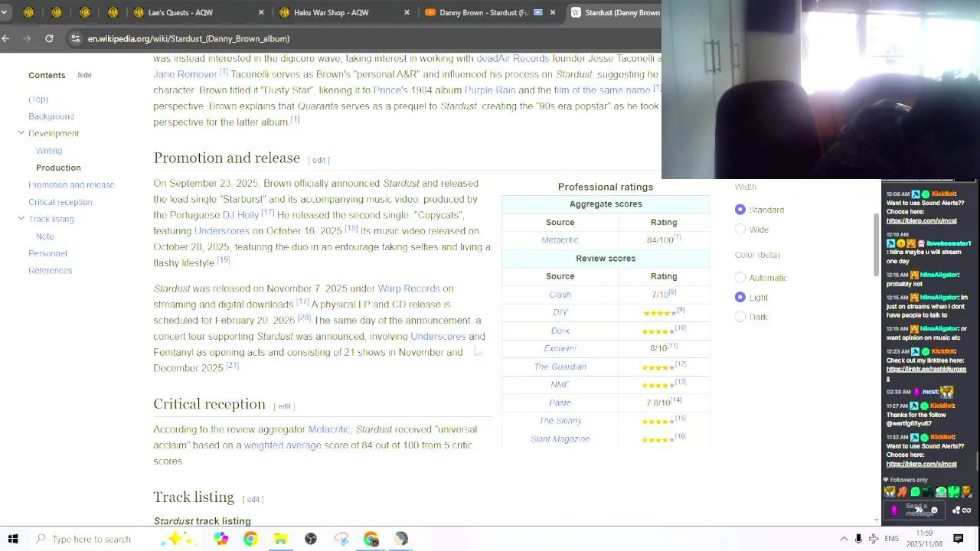The width and height of the screenshot is (980, 551).
Task: Open Google Chrome from the taskbar
Action: coord(250,539)
